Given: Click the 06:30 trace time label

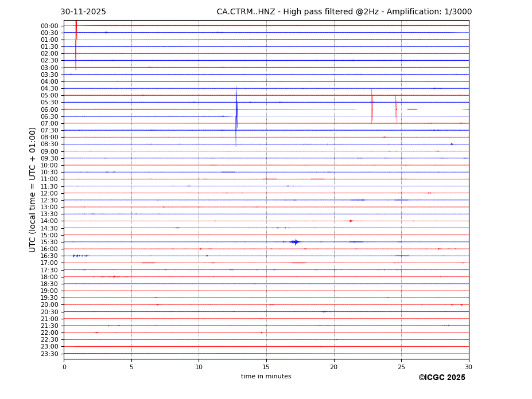Looking at the screenshot, I should pos(49,116).
